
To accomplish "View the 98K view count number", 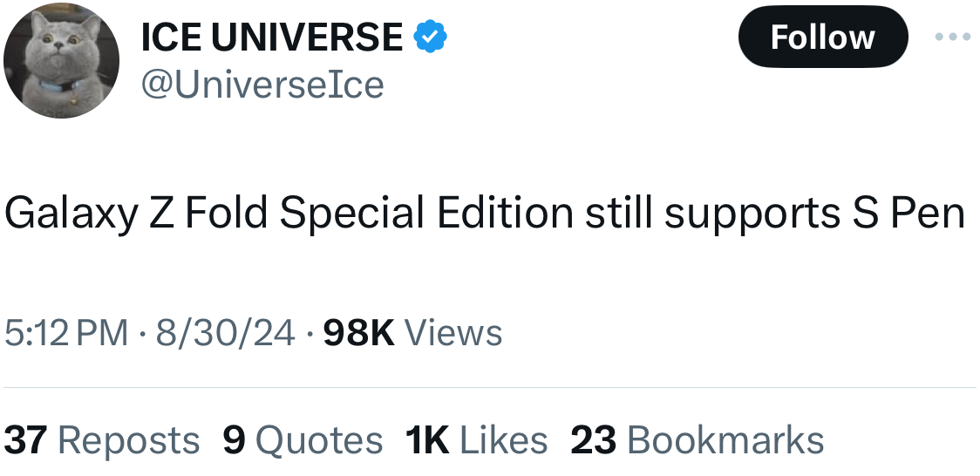I will (358, 333).
